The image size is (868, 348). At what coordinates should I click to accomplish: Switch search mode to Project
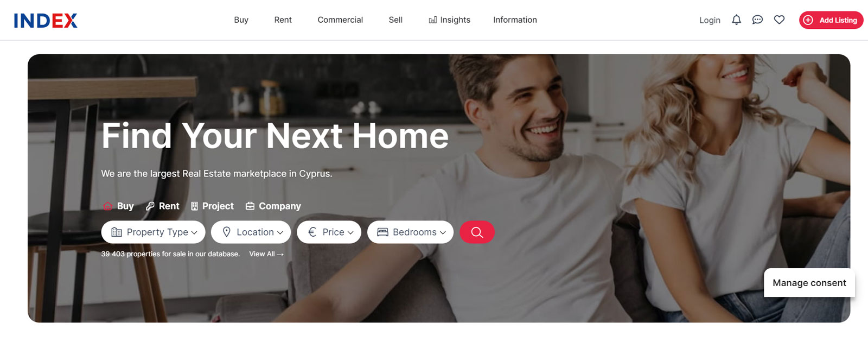pos(212,206)
